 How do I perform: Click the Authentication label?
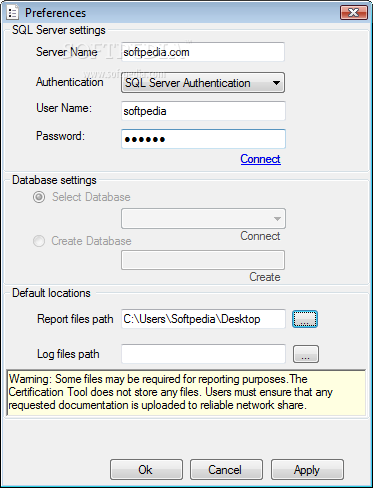pos(70,82)
